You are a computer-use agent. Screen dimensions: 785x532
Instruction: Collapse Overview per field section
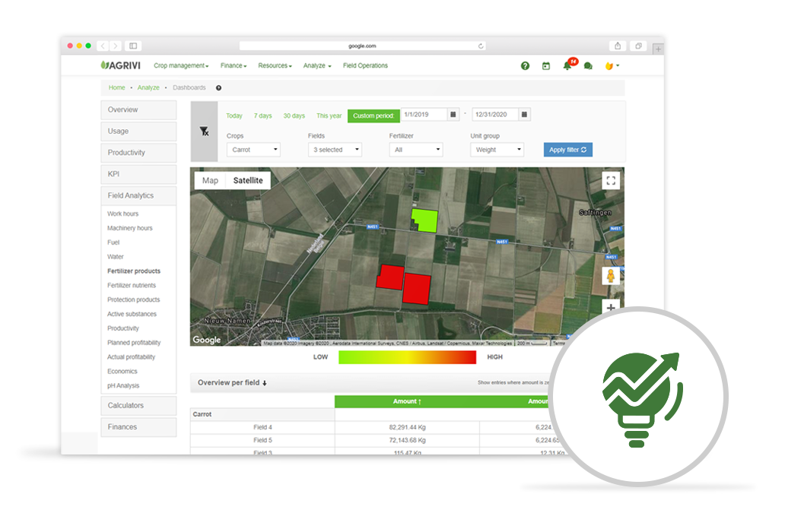coord(232,383)
